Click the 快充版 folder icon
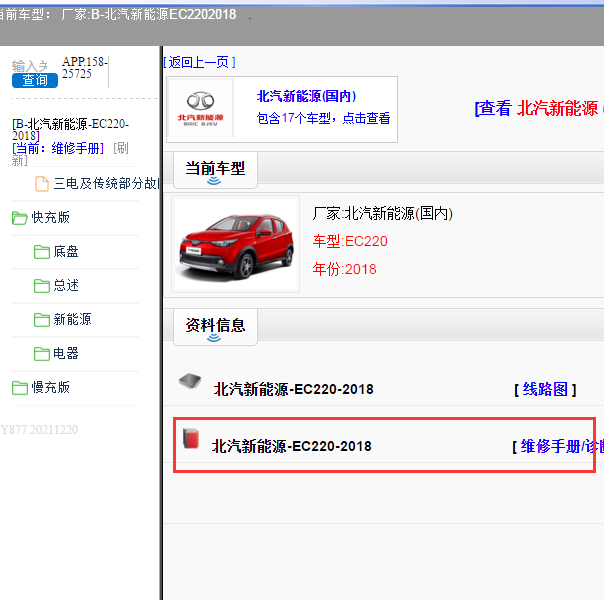This screenshot has width=604, height=600. (19, 218)
